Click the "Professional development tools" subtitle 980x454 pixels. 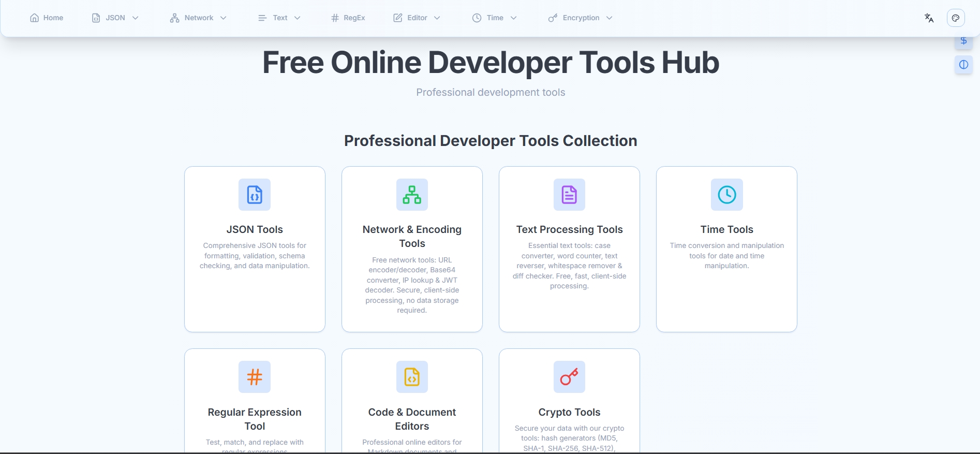[x=491, y=93]
